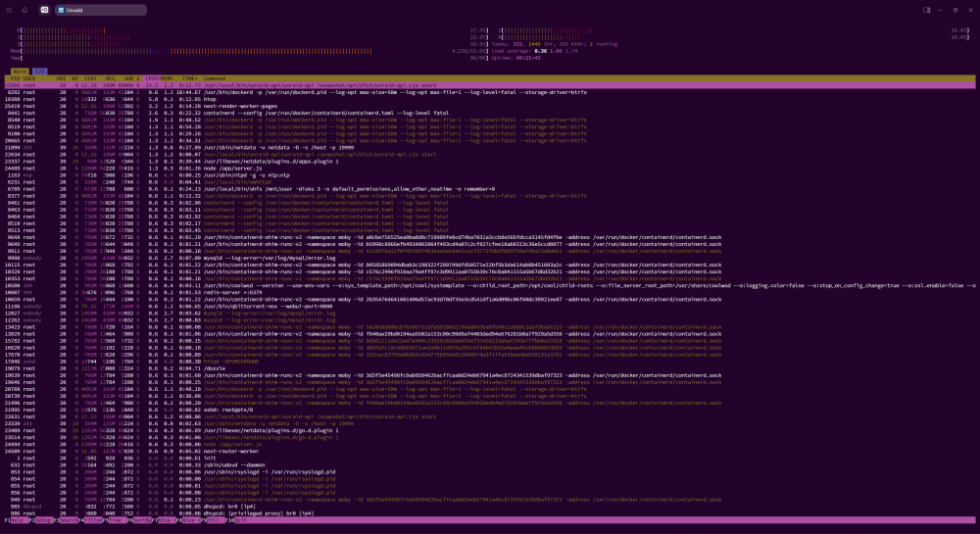The image size is (980, 534).
Task: Toggle F5 Tree view in the function bar
Action: pyautogui.click(x=115, y=520)
